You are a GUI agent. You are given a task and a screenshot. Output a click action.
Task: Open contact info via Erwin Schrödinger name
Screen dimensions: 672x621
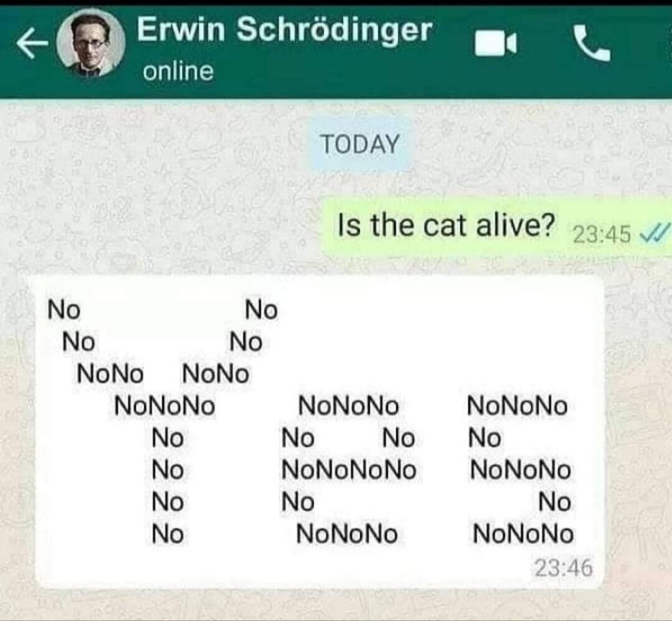coord(284,30)
